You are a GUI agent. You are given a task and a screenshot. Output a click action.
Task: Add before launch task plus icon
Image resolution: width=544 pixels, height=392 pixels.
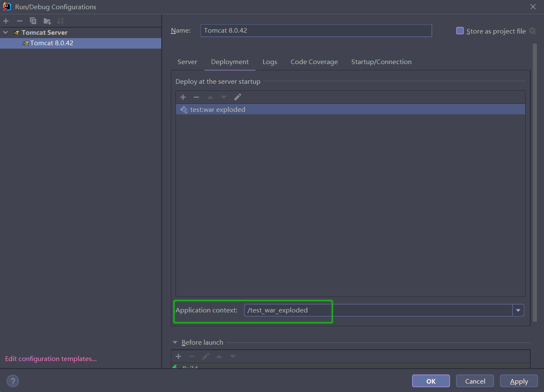click(x=178, y=356)
